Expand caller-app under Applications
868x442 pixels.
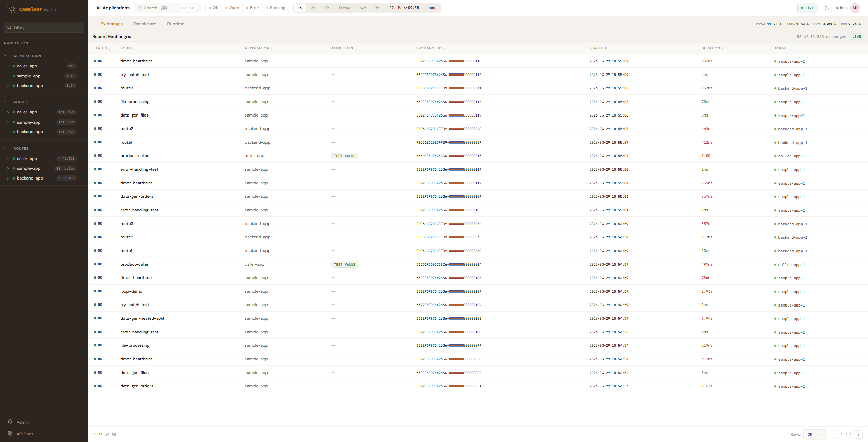8,66
